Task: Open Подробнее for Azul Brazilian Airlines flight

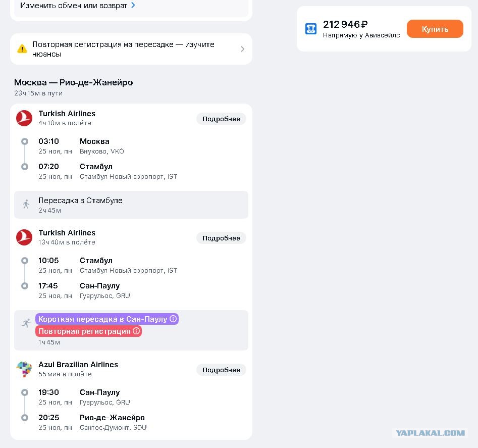Action: point(221,370)
